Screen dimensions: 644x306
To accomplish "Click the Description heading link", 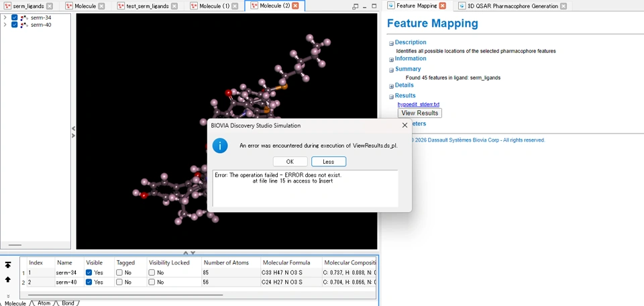I will pyautogui.click(x=411, y=42).
